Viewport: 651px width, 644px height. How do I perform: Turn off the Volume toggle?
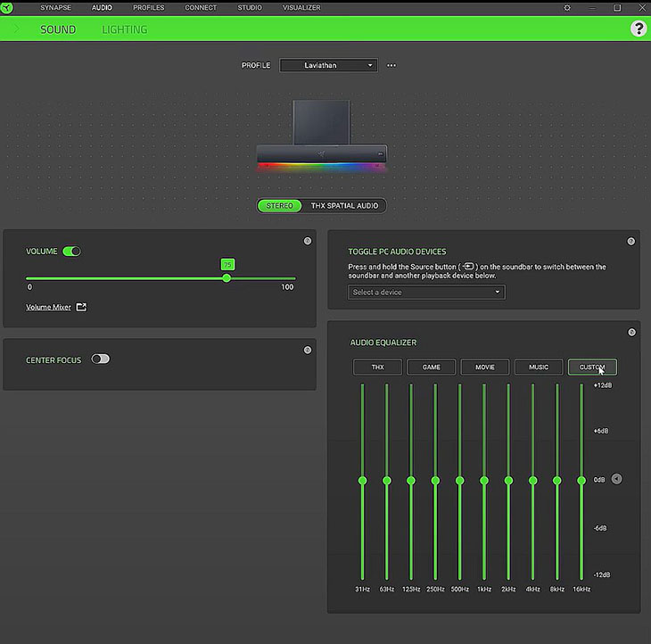pyautogui.click(x=71, y=252)
